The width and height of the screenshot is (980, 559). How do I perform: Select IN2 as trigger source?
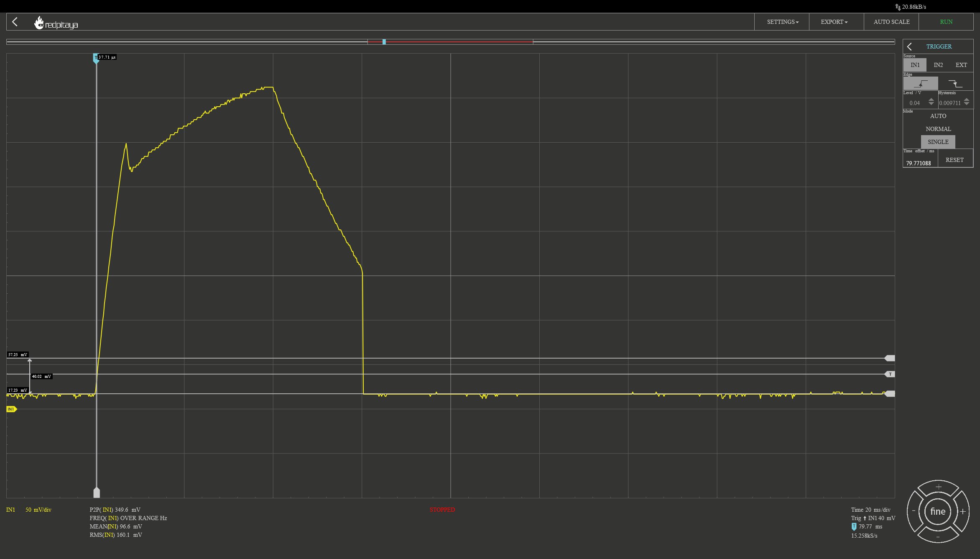tap(938, 65)
